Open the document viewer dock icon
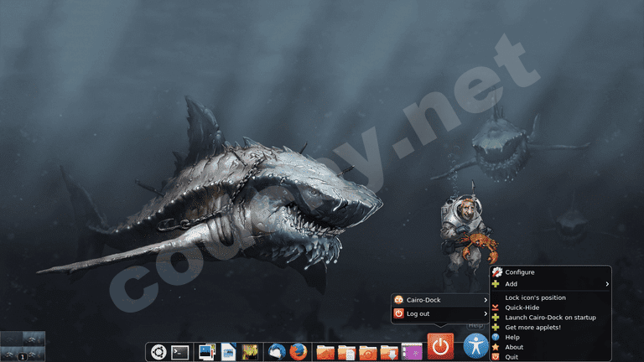 (x=228, y=352)
